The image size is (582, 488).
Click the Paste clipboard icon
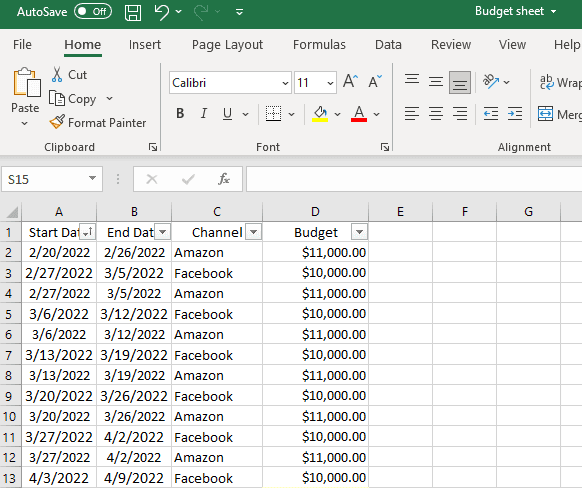[26, 82]
